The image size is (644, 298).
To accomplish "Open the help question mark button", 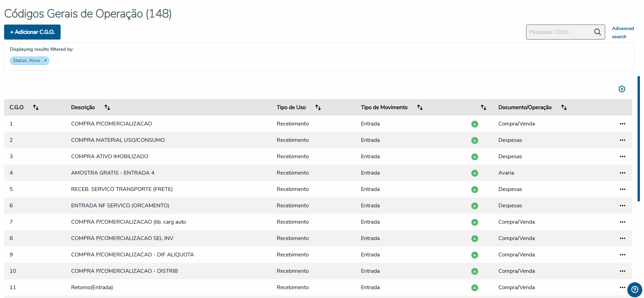I will click(634, 289).
